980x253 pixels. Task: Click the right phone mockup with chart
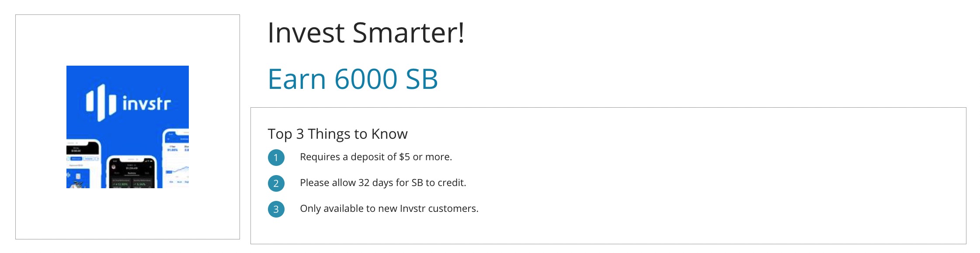pos(176,158)
